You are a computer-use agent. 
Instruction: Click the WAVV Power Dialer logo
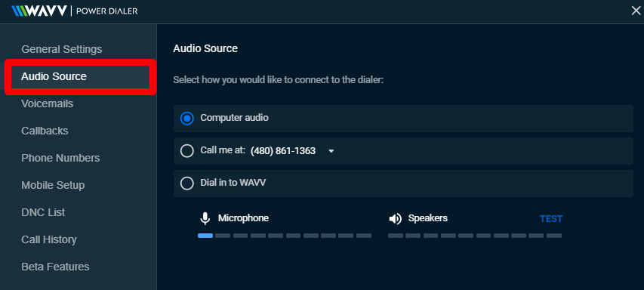(74, 11)
